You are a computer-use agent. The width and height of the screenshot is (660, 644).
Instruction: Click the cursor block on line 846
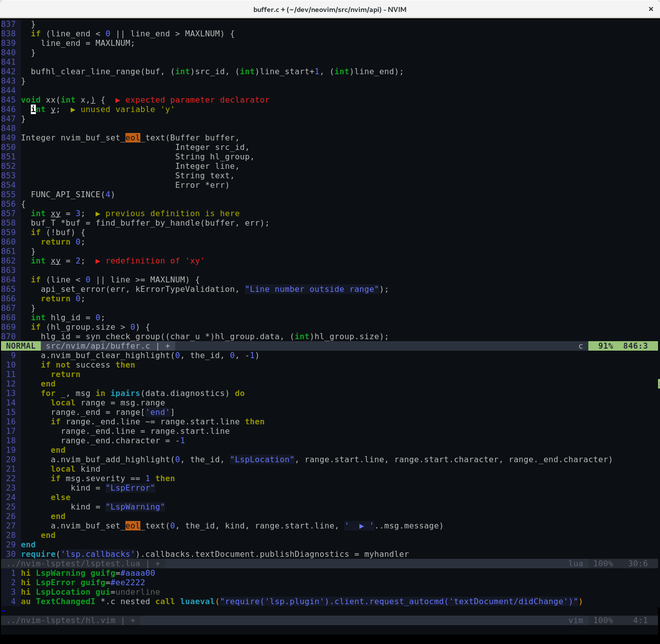(x=33, y=110)
